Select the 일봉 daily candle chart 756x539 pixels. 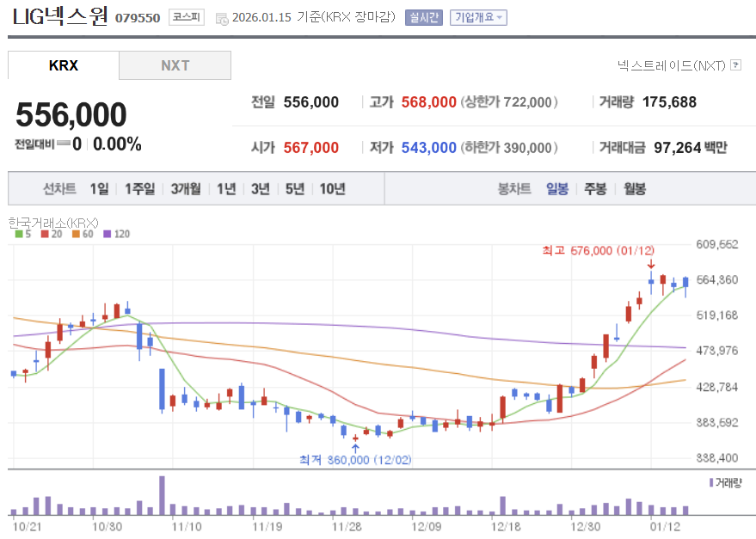(x=557, y=188)
